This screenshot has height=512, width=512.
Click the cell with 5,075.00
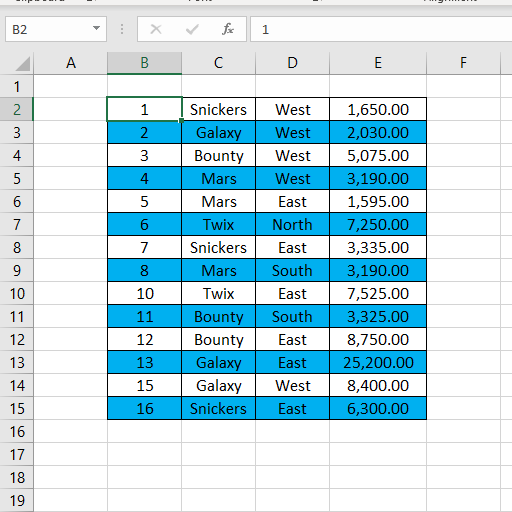pyautogui.click(x=378, y=155)
